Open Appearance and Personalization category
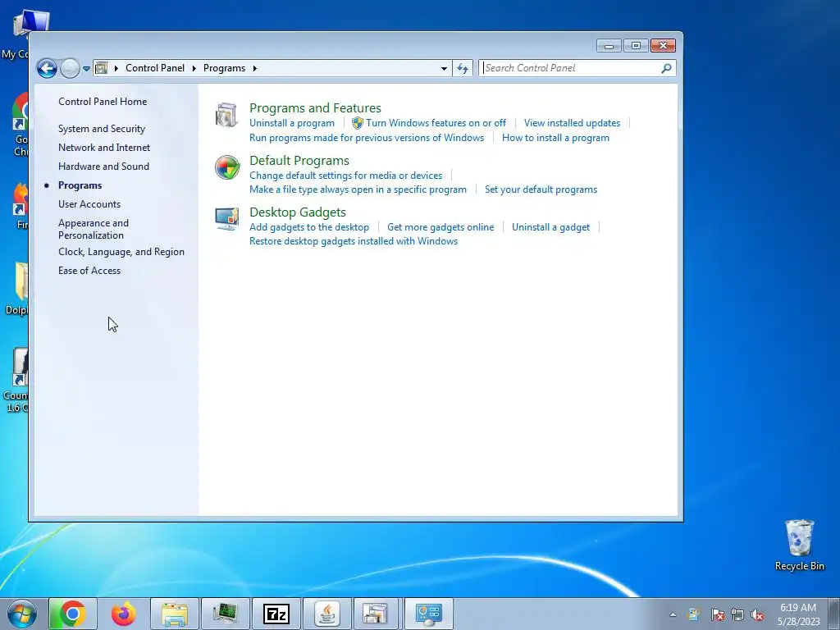 click(x=94, y=229)
